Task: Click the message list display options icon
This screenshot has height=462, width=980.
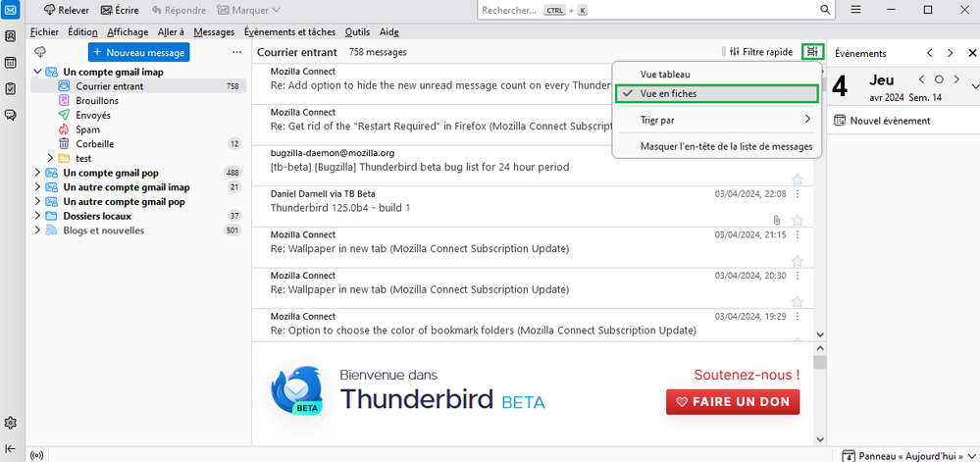Action: (812, 52)
